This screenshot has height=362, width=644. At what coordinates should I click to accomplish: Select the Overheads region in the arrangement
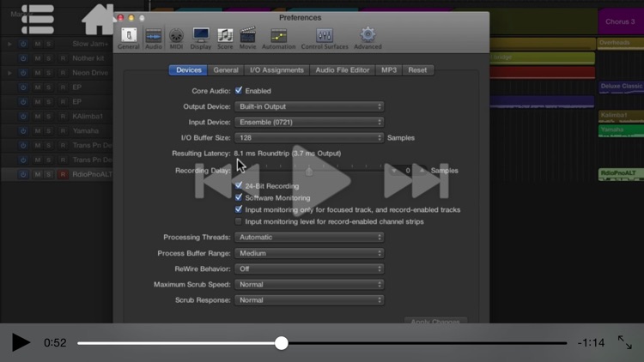621,44
